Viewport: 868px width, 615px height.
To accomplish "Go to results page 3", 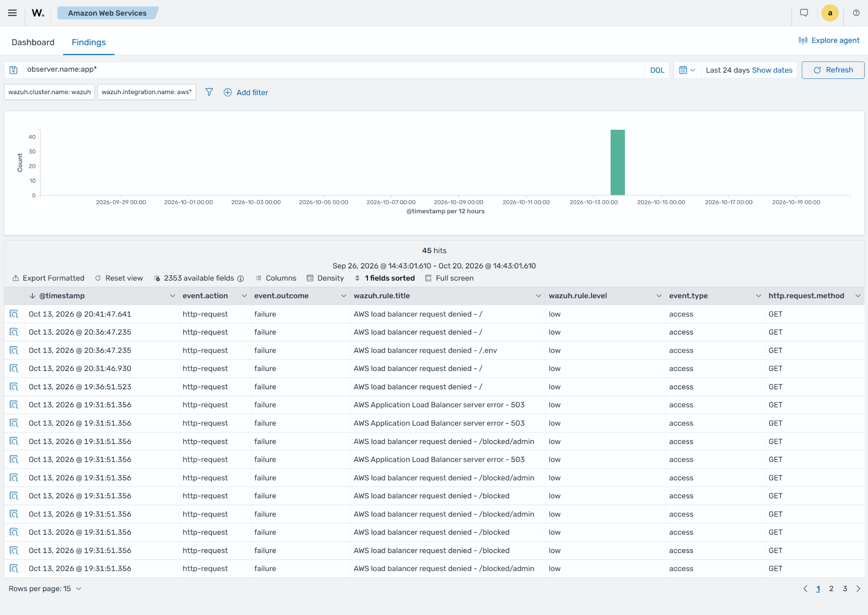I will [x=845, y=588].
